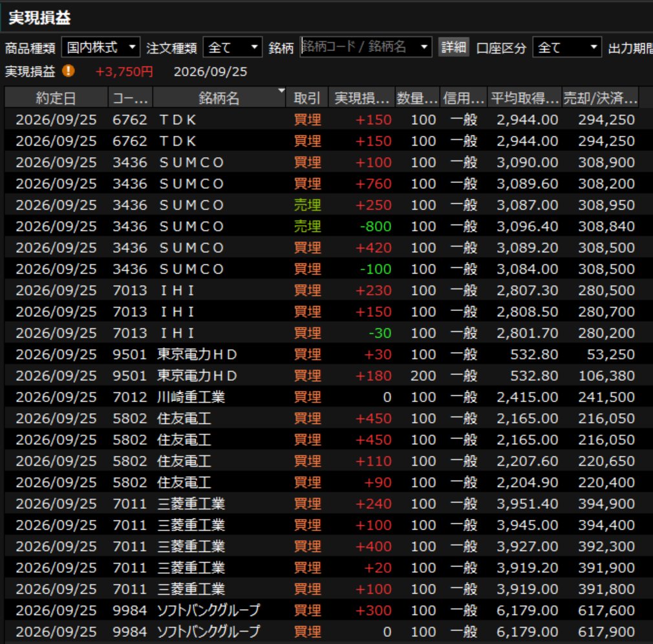Select SUMCO 売埋 row with -800 loss
Image resolution: width=653 pixels, height=644 pixels.
pyautogui.click(x=321, y=226)
